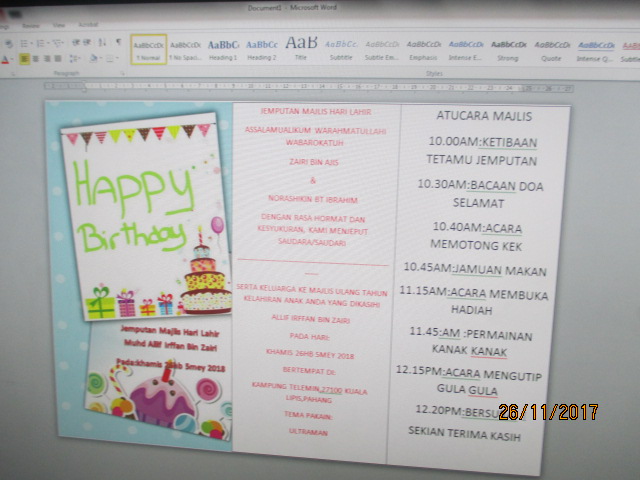The image size is (640, 480).
Task: Toggle the highlighted Align Left button
Action: (23, 60)
